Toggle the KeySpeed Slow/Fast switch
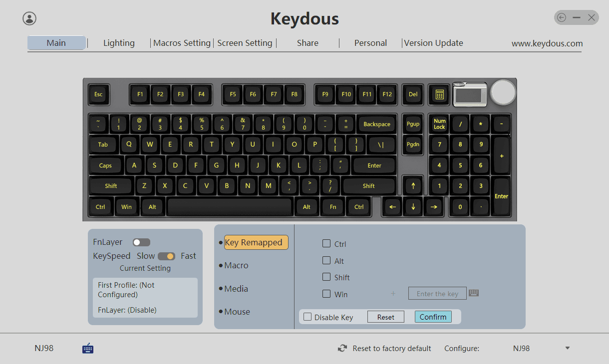 pyautogui.click(x=166, y=256)
